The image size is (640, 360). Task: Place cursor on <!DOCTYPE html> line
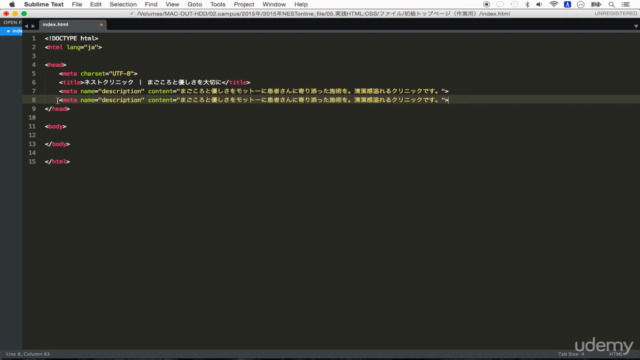71,38
